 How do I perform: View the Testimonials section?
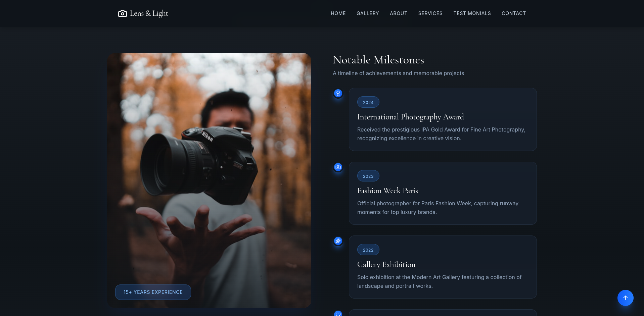point(472,13)
